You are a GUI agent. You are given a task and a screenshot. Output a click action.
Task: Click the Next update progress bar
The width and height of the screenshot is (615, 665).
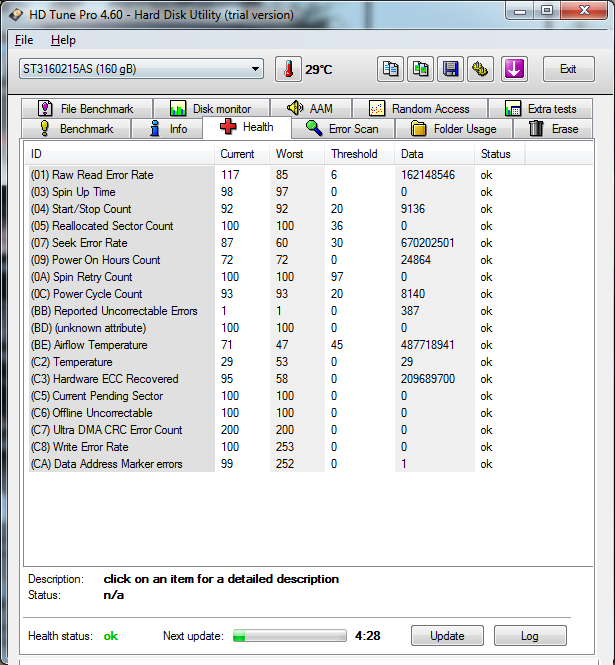tap(290, 636)
